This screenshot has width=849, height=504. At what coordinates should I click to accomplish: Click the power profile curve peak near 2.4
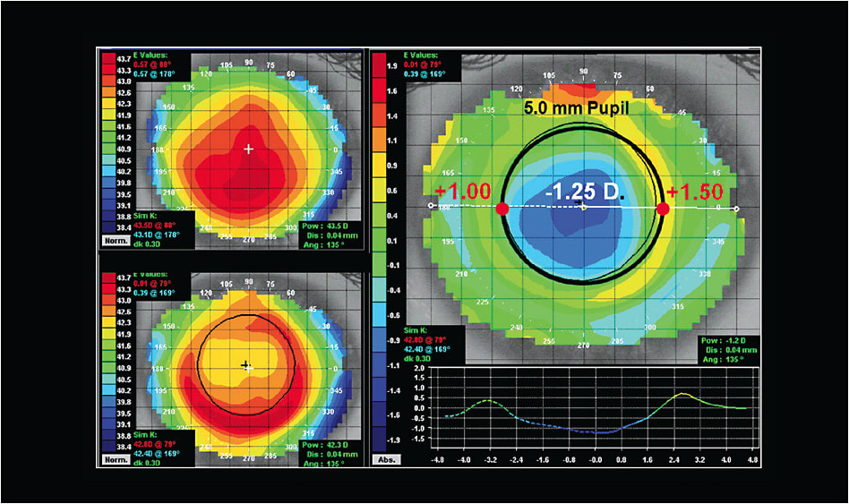click(684, 394)
